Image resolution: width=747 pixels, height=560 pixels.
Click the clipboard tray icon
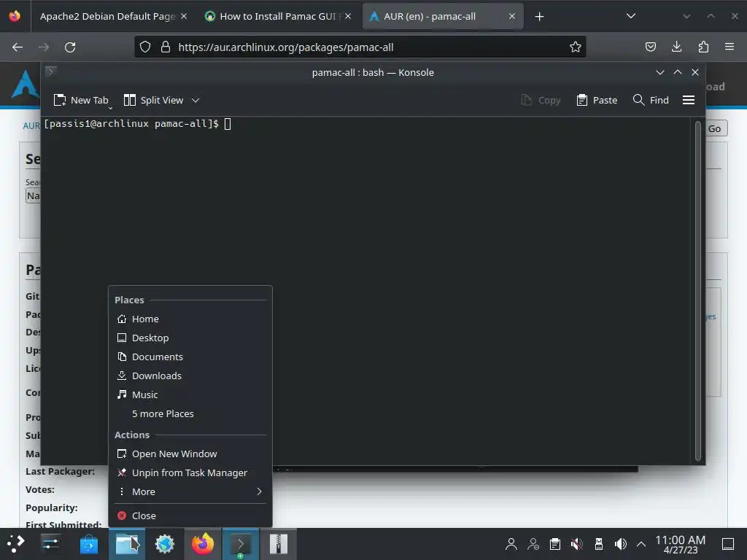[555, 544]
